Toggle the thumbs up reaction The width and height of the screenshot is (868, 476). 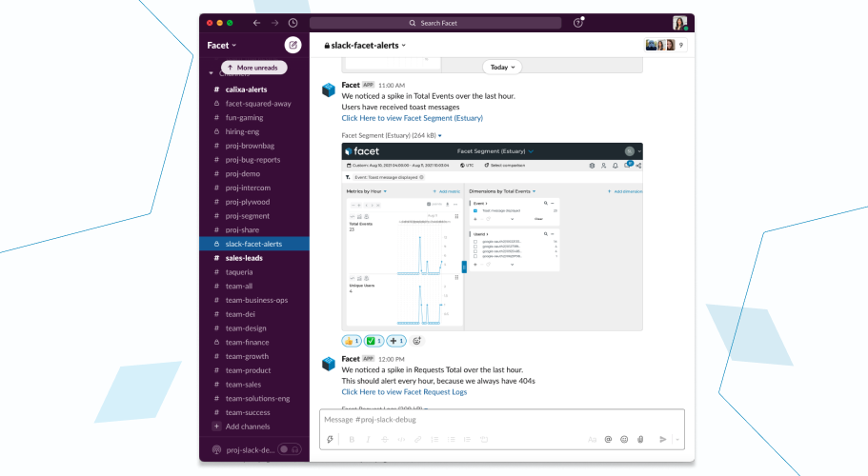pyautogui.click(x=352, y=341)
